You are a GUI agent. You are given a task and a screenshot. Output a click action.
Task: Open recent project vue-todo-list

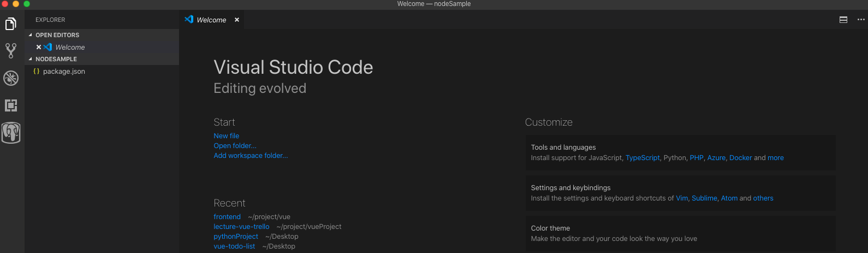234,246
